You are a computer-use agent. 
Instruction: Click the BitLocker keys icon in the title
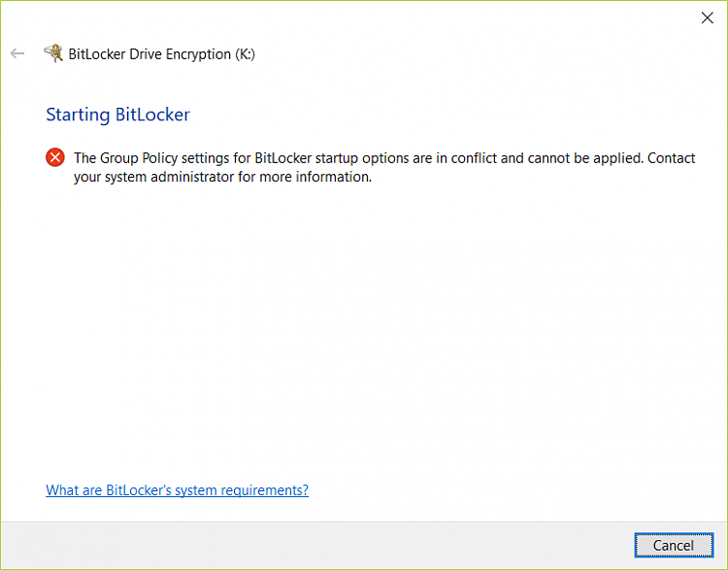point(53,53)
